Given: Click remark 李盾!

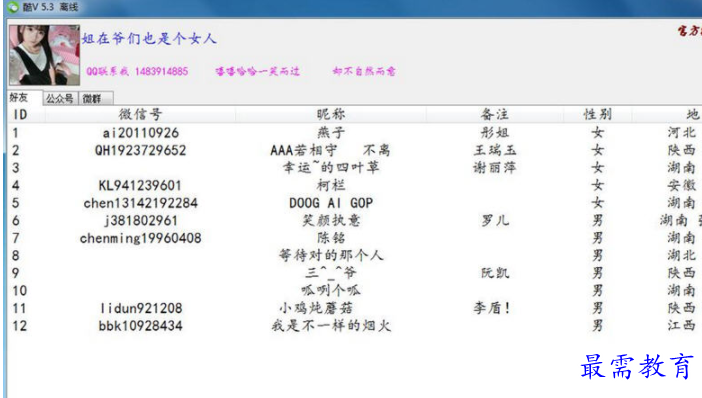Looking at the screenshot, I should click(492, 308).
